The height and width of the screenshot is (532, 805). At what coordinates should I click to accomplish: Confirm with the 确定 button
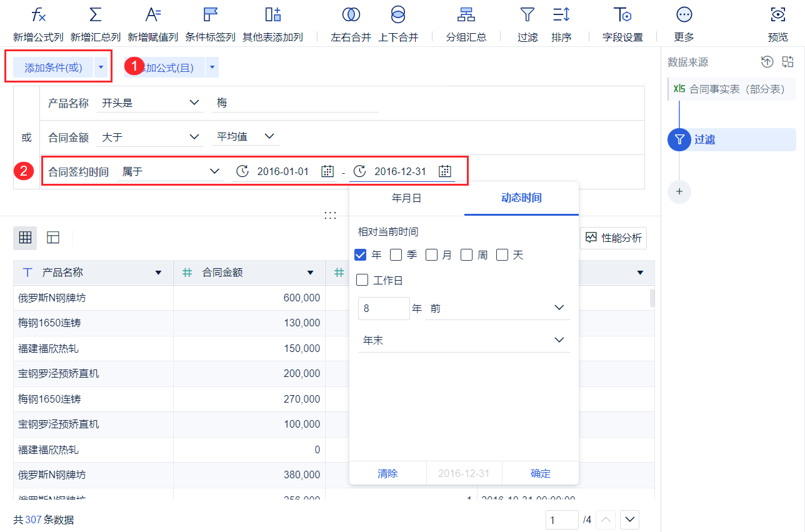(541, 473)
